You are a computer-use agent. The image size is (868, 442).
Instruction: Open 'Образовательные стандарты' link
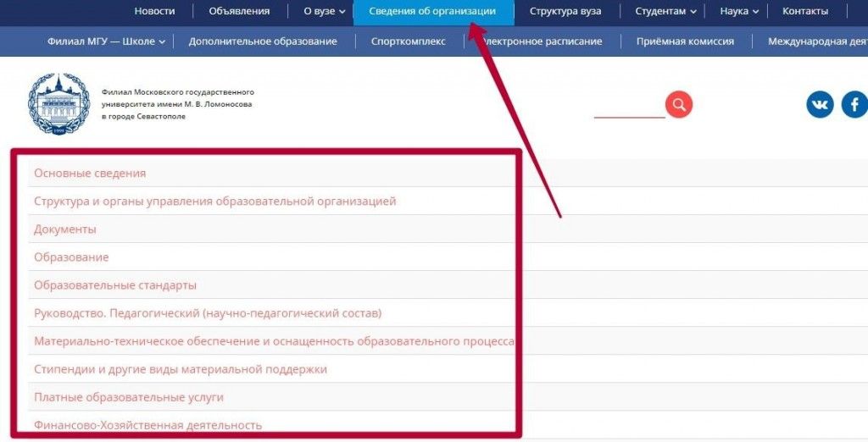115,285
